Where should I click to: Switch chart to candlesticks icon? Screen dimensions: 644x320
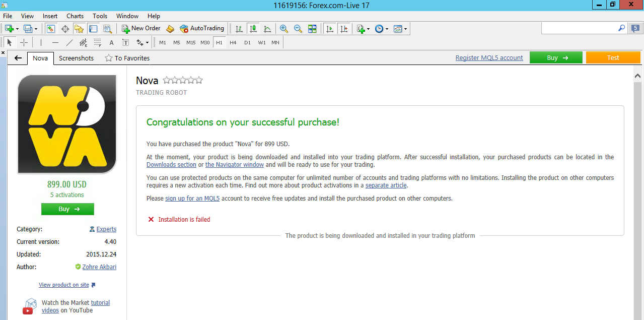[x=253, y=29]
